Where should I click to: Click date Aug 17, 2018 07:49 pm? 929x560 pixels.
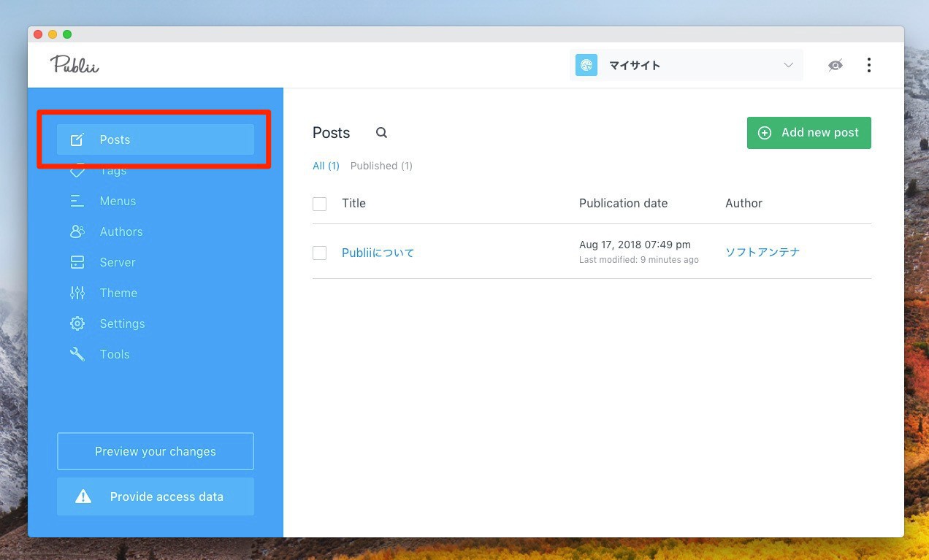click(x=635, y=245)
